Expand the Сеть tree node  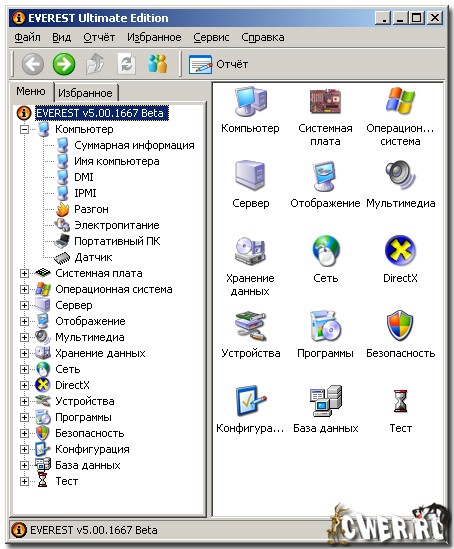tap(24, 369)
